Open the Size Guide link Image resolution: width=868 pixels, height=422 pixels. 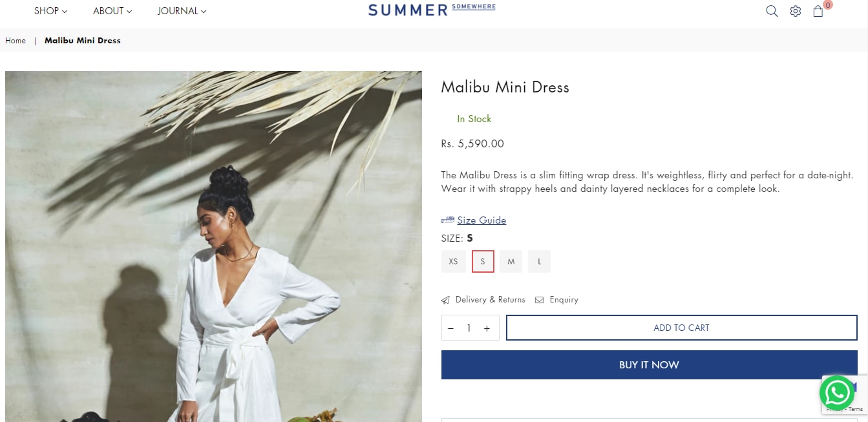click(x=482, y=220)
